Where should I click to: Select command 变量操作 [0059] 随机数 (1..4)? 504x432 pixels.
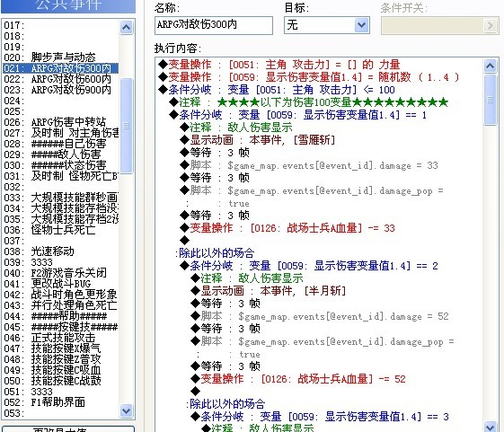pos(308,77)
